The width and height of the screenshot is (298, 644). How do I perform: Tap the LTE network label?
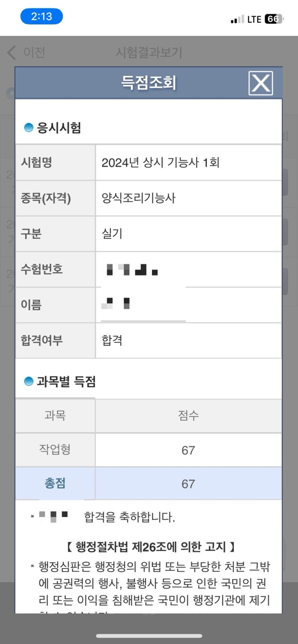(254, 19)
